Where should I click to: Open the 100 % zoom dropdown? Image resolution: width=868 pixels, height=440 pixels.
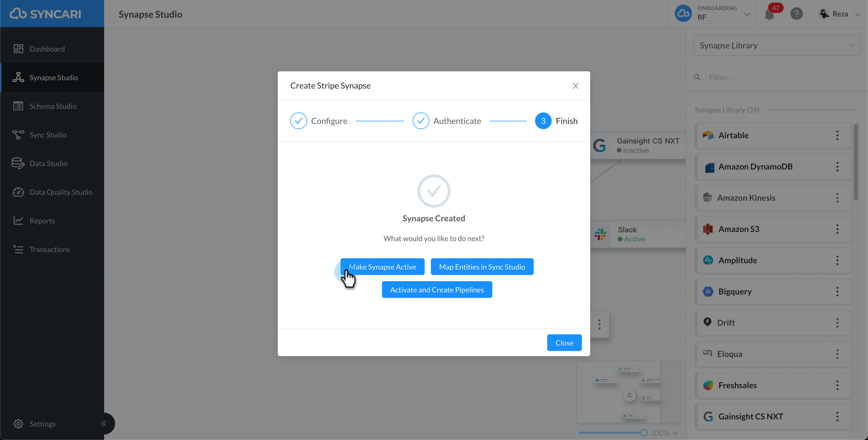664,433
